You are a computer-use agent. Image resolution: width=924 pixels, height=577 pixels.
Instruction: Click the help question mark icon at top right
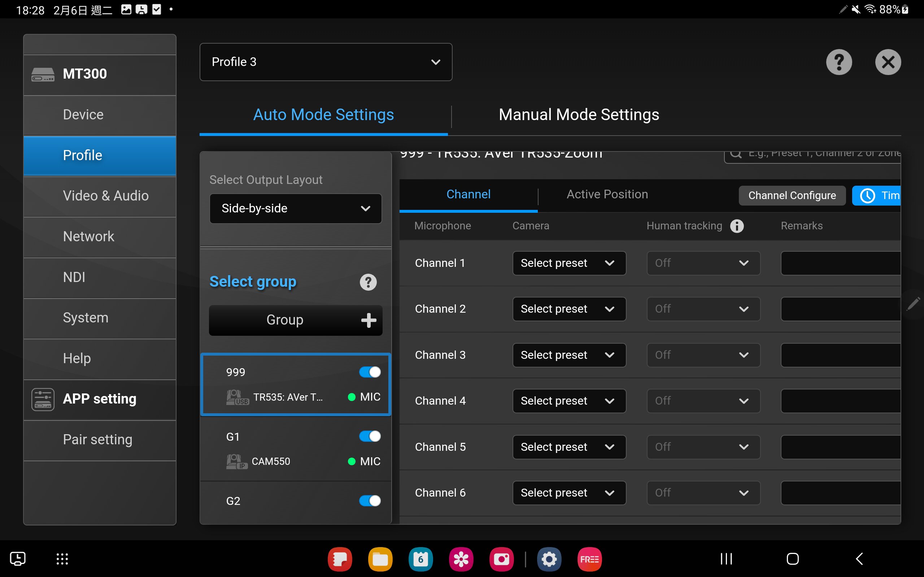coord(839,62)
